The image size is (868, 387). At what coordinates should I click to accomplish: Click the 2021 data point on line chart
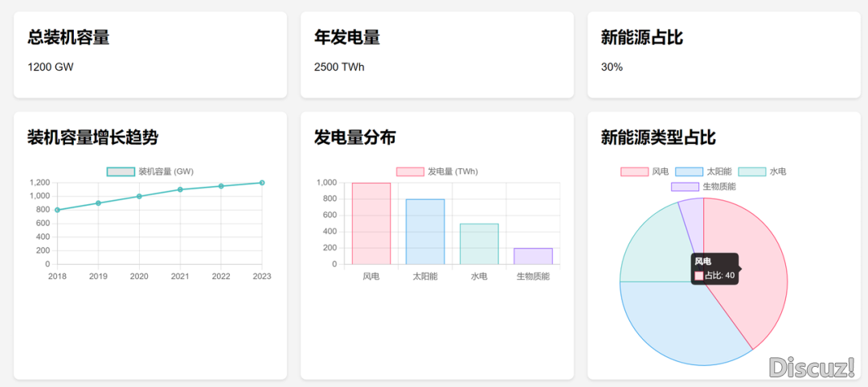[x=180, y=190]
